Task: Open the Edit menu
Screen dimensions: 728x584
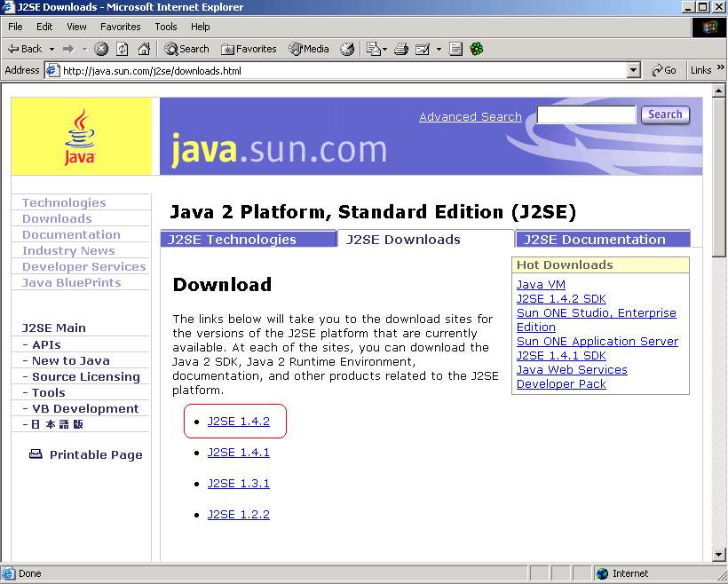Action: click(x=44, y=27)
